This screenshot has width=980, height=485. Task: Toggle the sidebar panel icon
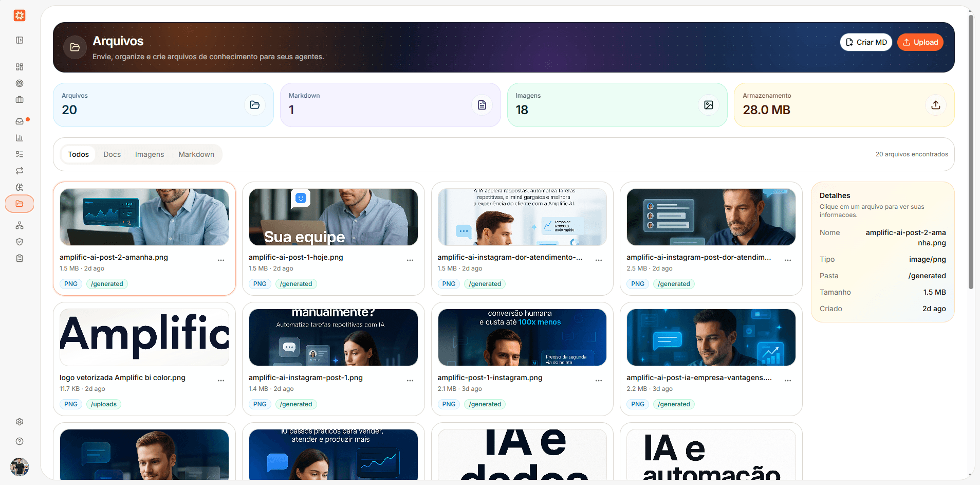(20, 40)
